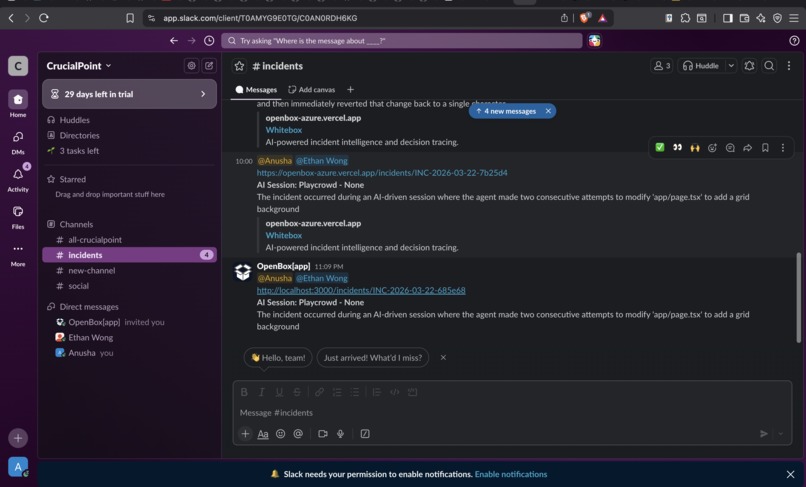Toggle bold formatting in composer

pyautogui.click(x=244, y=392)
